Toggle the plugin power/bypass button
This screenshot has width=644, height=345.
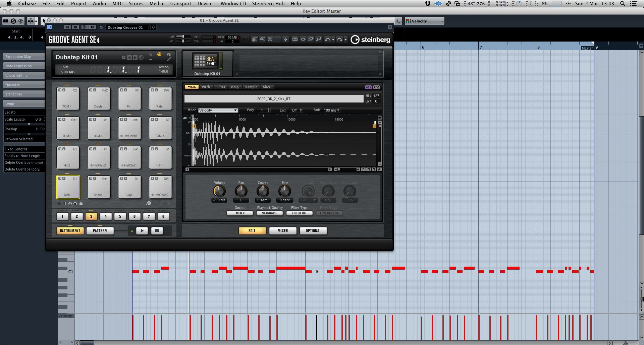click(x=49, y=27)
